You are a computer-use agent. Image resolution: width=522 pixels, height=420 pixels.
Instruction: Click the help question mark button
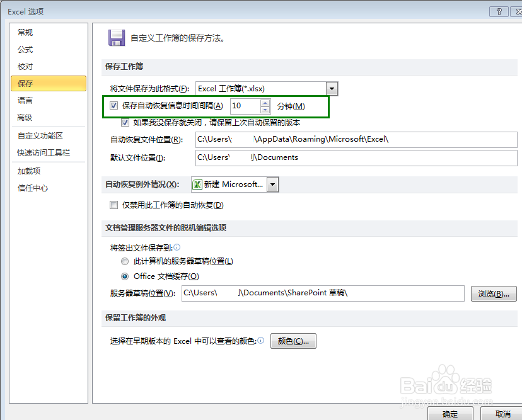499,11
